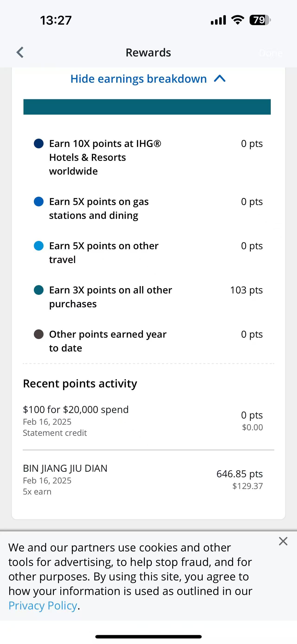
Task: Tap the clock in the status bar
Action: coord(56,20)
